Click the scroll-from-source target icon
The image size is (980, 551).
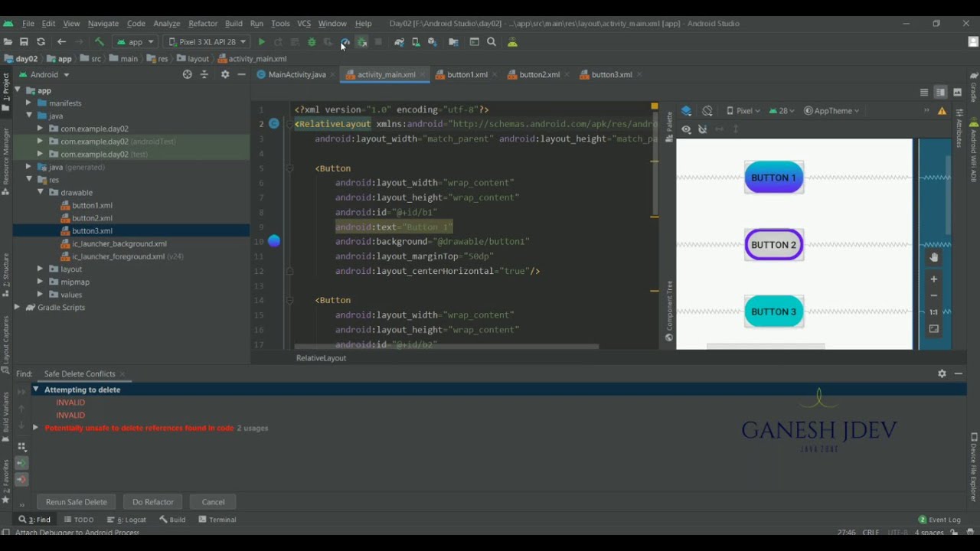pyautogui.click(x=188, y=74)
